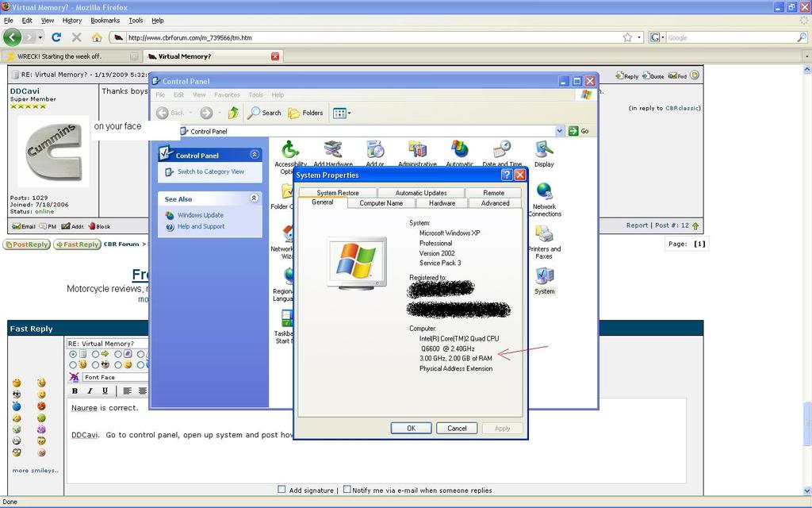This screenshot has width=812, height=508.
Task: Open the Display icon in Control Panel
Action: click(x=544, y=154)
